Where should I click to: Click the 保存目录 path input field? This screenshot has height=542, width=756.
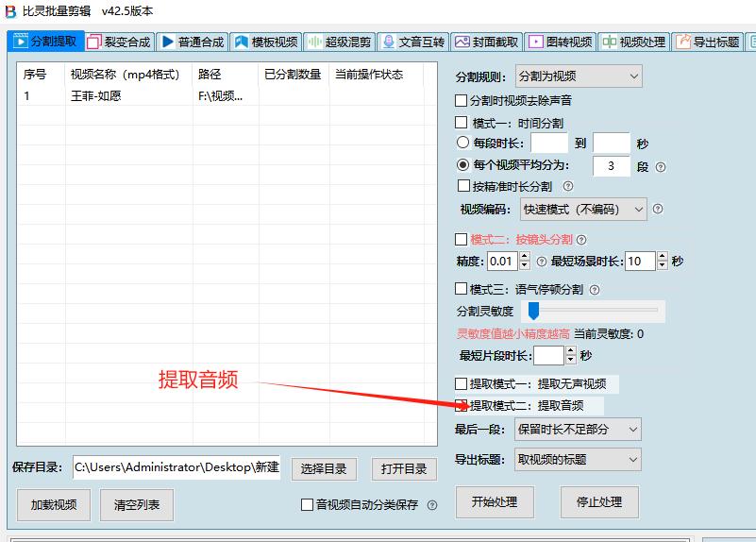(x=176, y=467)
